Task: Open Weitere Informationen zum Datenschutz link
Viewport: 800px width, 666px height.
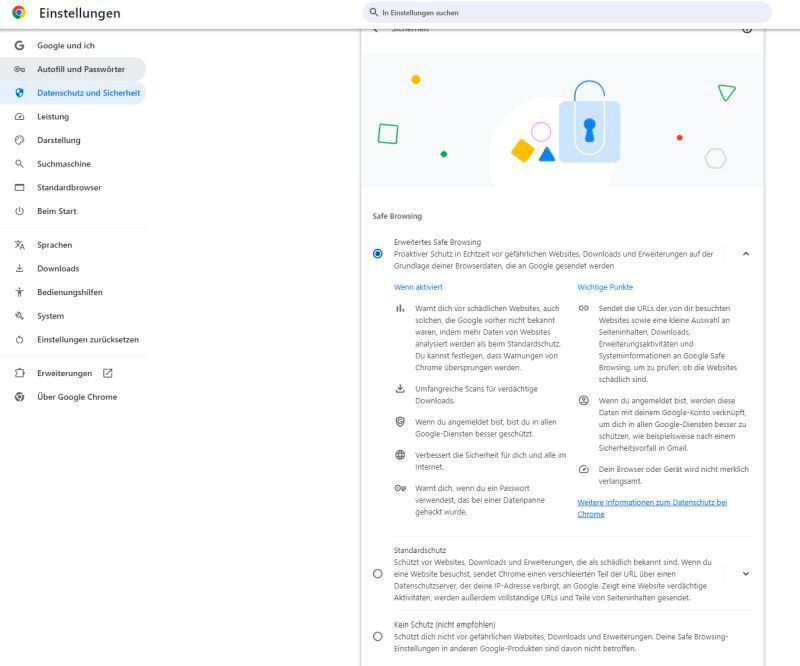Action: [652, 508]
